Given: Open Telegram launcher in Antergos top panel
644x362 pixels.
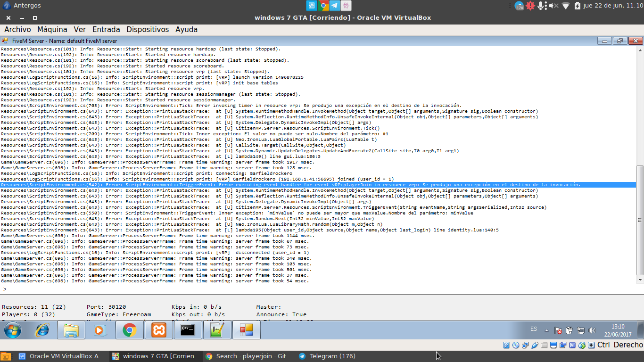Looking at the screenshot, I should [x=334, y=6].
